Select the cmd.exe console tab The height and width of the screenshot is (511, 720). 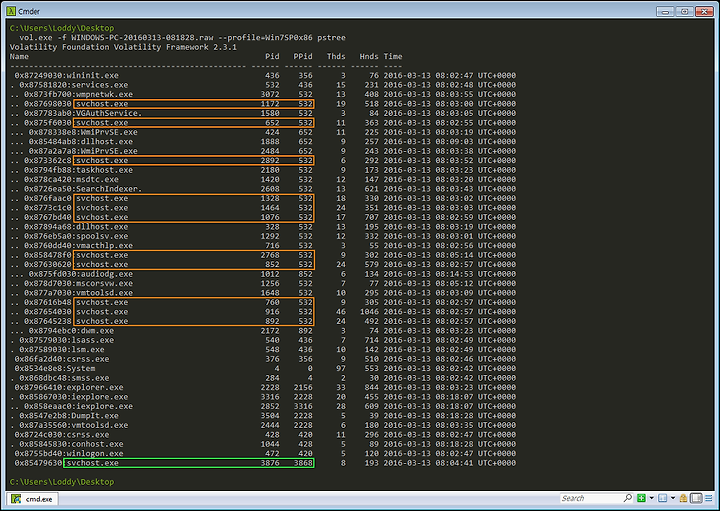tap(32, 499)
